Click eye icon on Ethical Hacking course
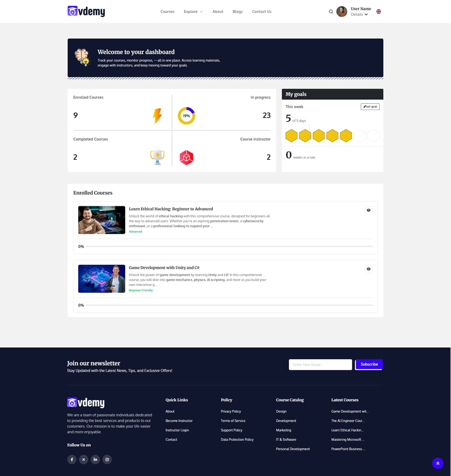 tap(368, 210)
